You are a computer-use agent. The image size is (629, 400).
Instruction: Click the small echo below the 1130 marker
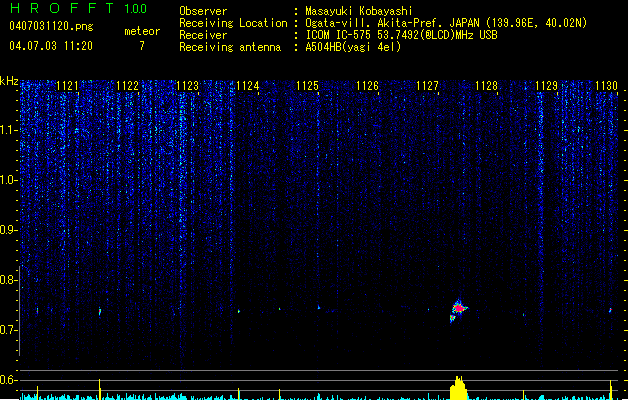(610, 310)
